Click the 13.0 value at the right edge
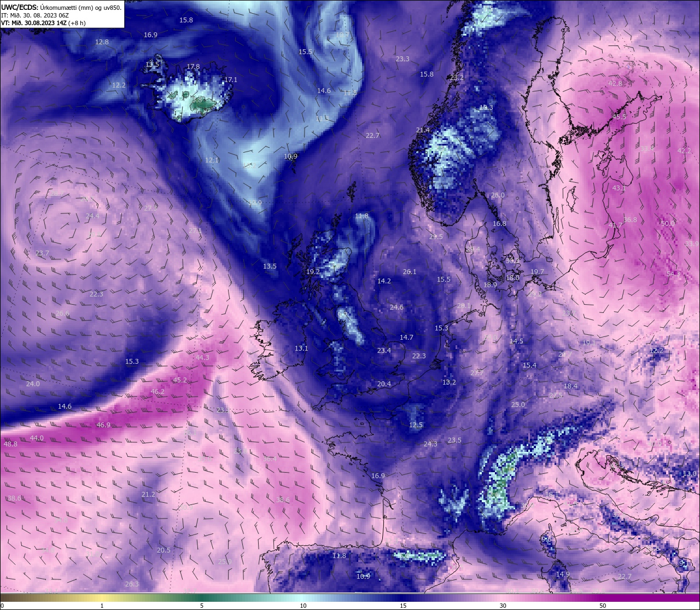This screenshot has width=700, height=610. tap(690, 474)
